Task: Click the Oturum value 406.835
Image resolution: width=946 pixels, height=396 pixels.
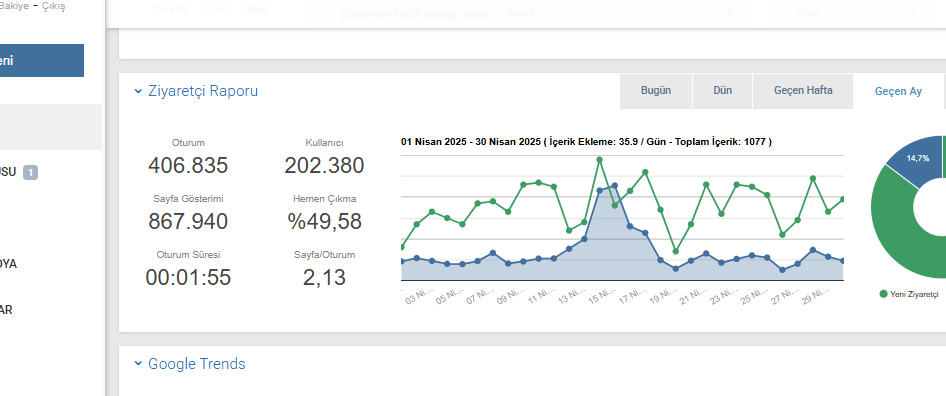Action: click(x=188, y=165)
